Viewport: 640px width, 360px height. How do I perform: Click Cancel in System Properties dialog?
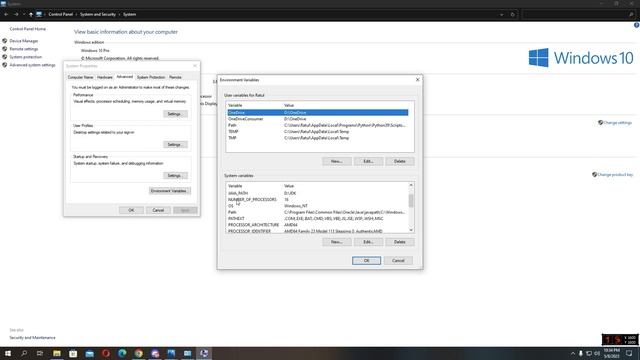pos(158,210)
